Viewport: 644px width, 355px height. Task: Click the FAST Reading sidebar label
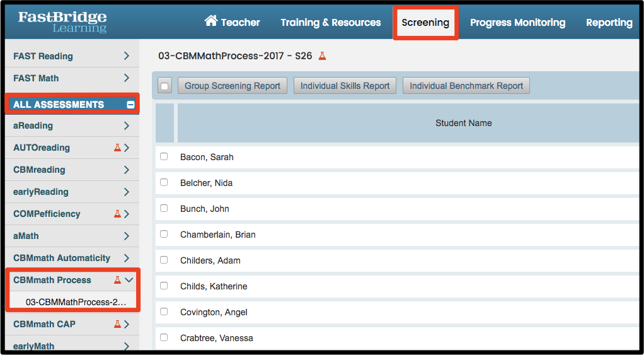pos(43,56)
